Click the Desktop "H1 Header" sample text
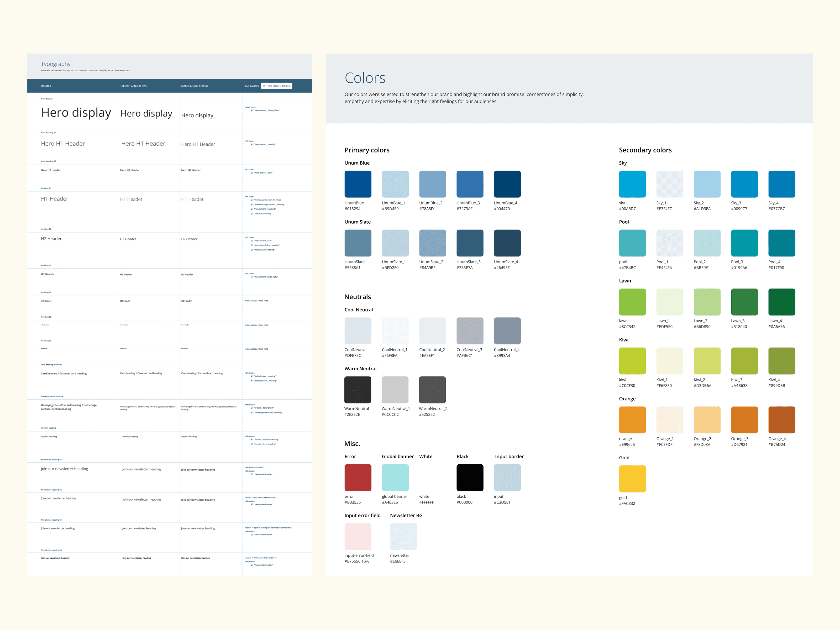Image resolution: width=840 pixels, height=630 pixels. (55, 199)
